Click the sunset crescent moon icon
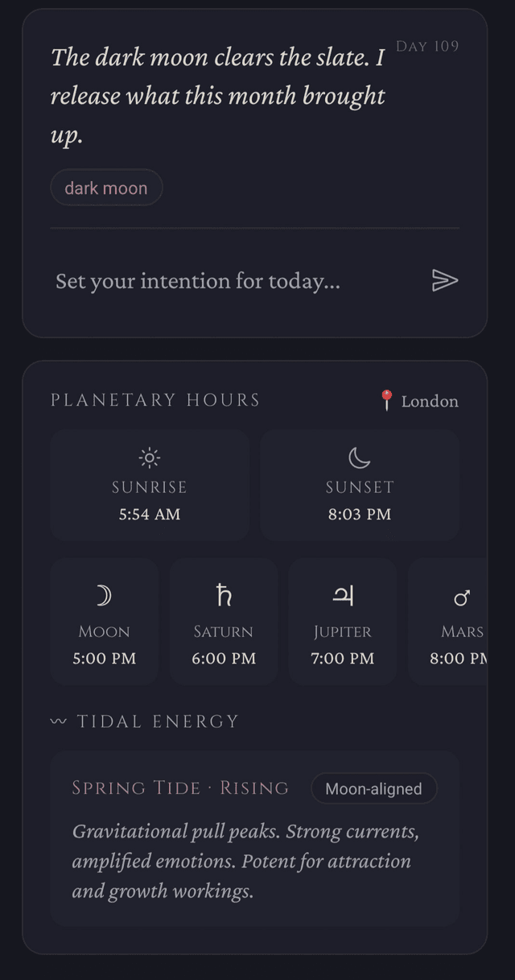The width and height of the screenshot is (515, 980). 359,456
